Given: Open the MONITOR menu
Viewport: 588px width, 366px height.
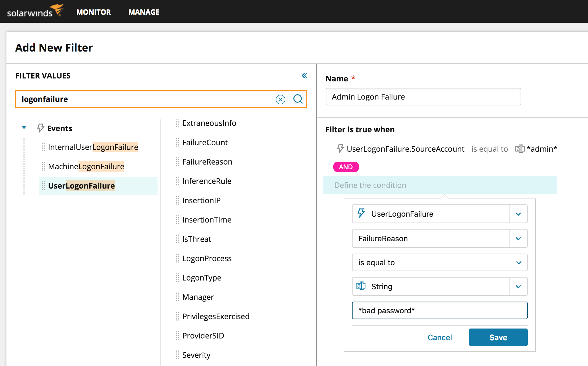Looking at the screenshot, I should click(93, 12).
